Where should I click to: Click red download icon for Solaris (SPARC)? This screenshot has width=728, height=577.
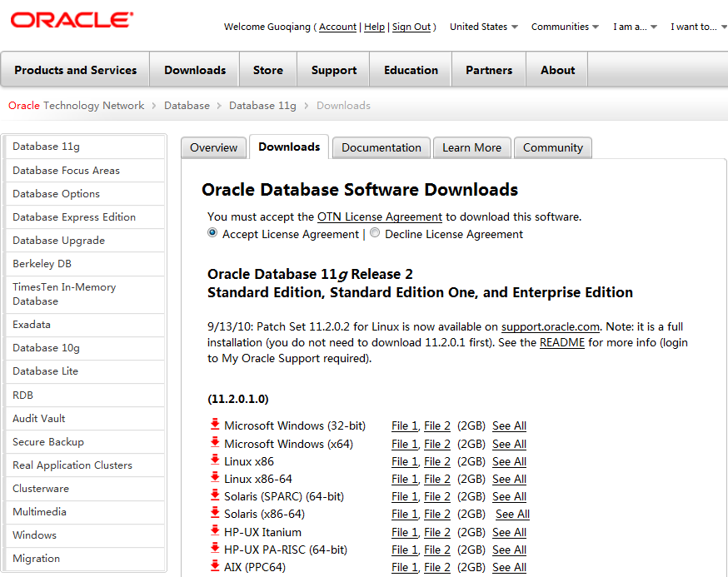coord(215,496)
